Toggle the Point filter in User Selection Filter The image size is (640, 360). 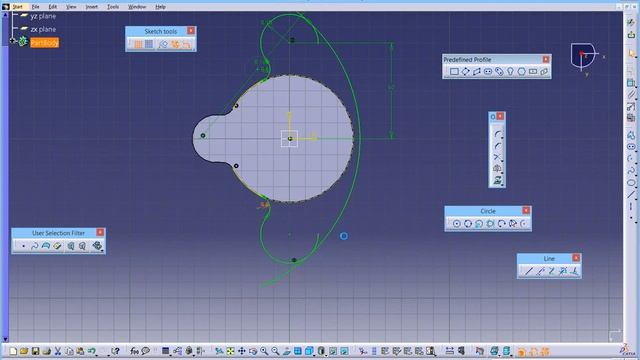click(23, 246)
